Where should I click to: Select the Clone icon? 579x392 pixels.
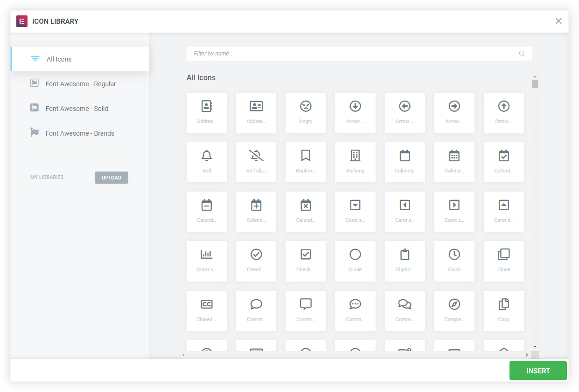(x=503, y=261)
